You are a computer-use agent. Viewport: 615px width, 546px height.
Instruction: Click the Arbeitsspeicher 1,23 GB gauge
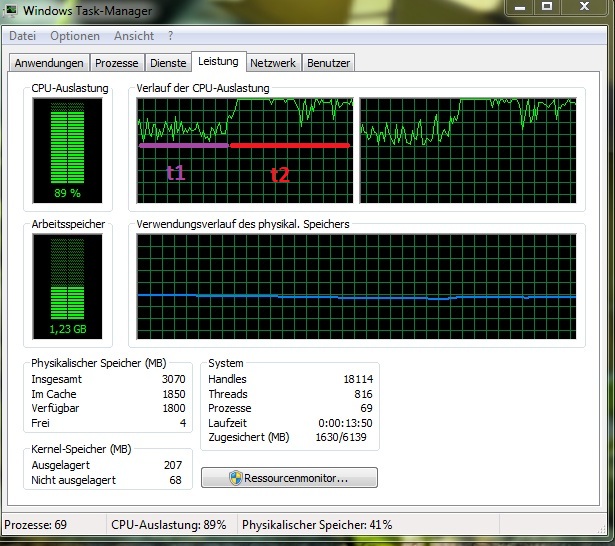[x=67, y=287]
